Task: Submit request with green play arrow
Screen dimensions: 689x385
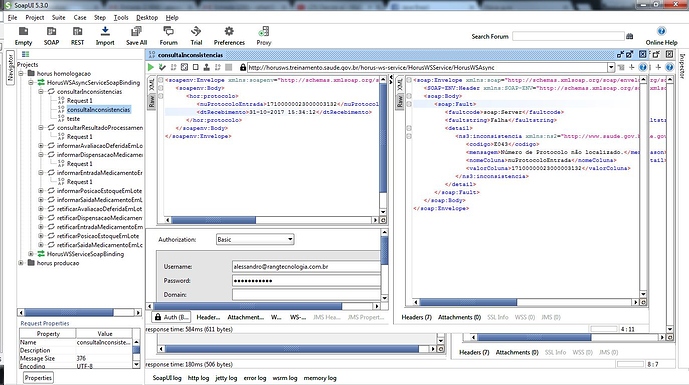Action: [151, 67]
